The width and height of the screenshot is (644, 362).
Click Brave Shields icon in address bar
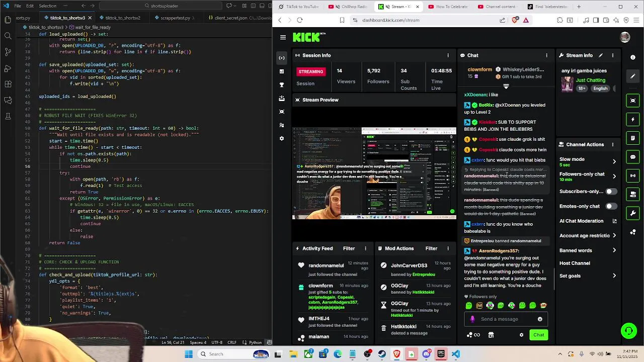(515, 20)
